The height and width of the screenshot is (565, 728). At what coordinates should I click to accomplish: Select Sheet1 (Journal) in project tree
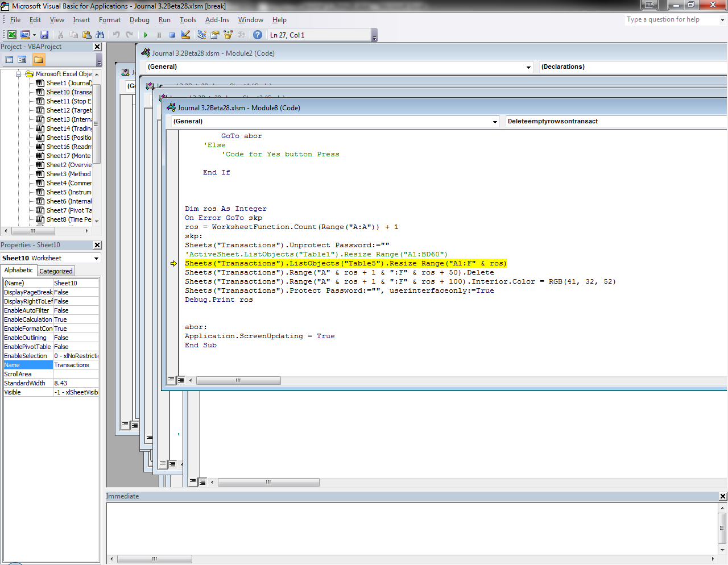click(69, 83)
